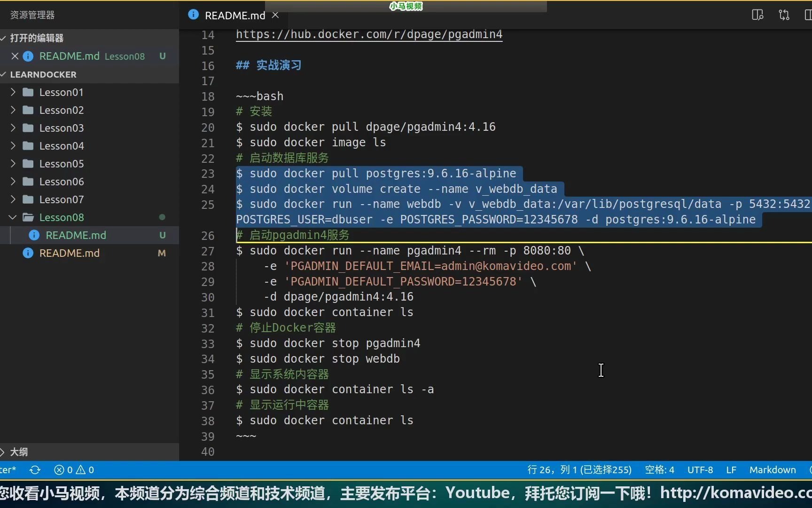Expand the Lesson07 folder chevron
The width and height of the screenshot is (812, 508).
[x=13, y=199]
